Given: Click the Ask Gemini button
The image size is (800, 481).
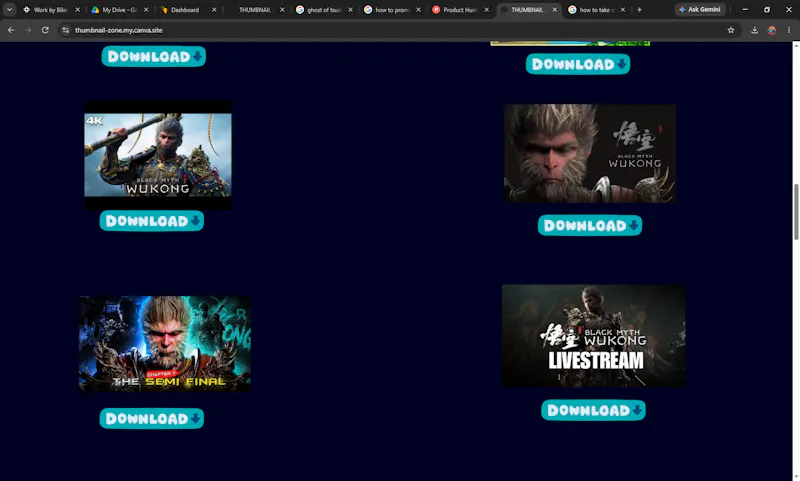Looking at the screenshot, I should (x=700, y=10).
